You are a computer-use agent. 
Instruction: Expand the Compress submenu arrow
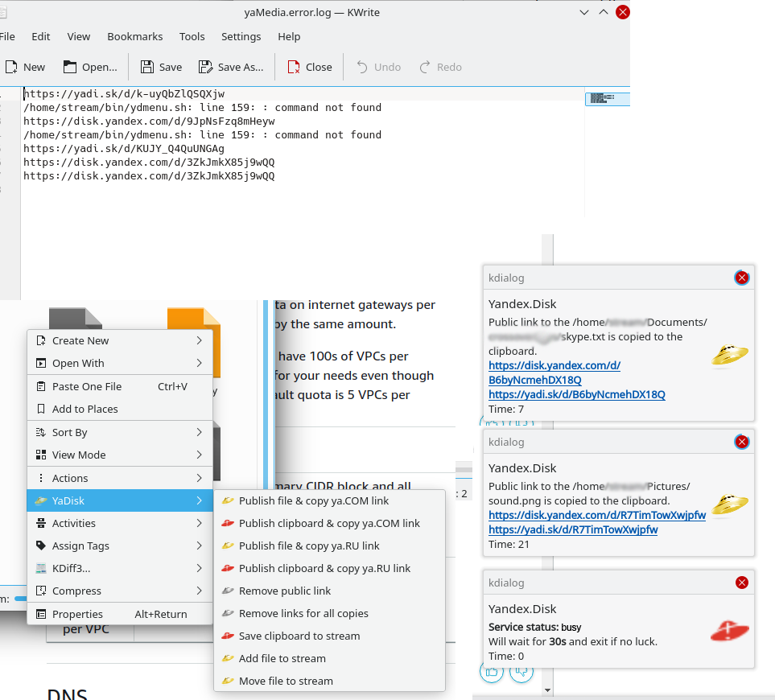click(200, 591)
